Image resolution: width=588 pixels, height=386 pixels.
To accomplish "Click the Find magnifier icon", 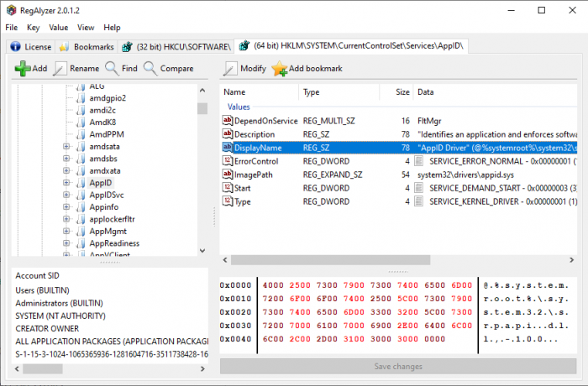I will coord(111,68).
